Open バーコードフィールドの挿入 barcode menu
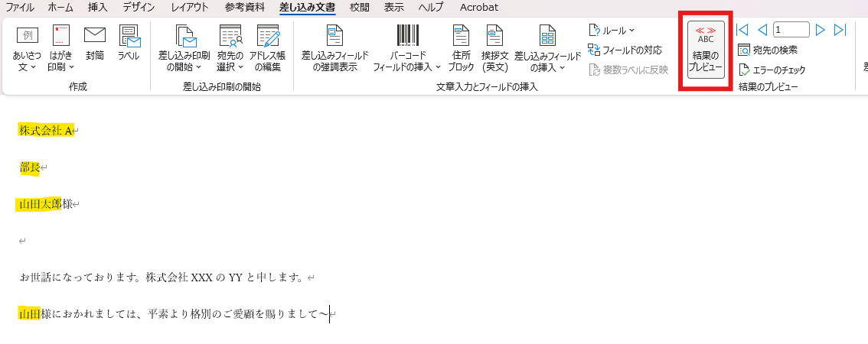Viewport: 868px width, 344px height. point(407,49)
